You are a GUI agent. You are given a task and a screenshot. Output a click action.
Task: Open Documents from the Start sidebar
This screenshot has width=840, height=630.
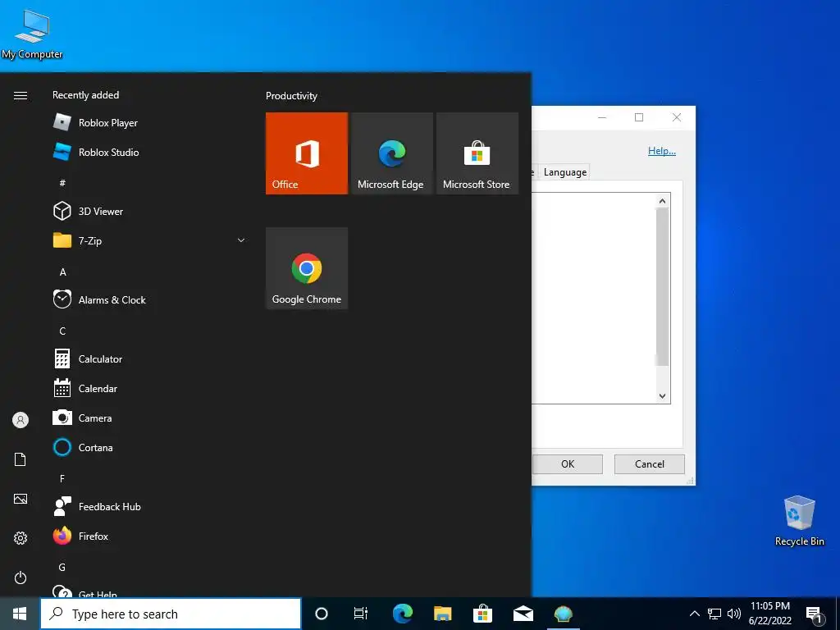pyautogui.click(x=21, y=459)
